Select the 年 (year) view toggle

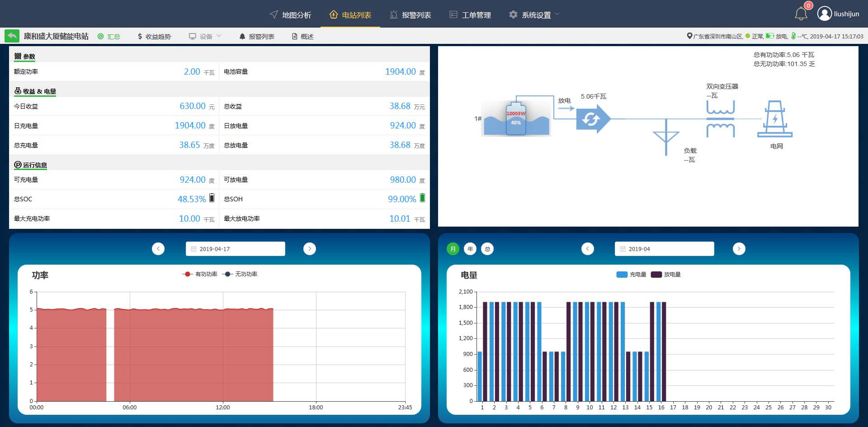pyautogui.click(x=470, y=249)
